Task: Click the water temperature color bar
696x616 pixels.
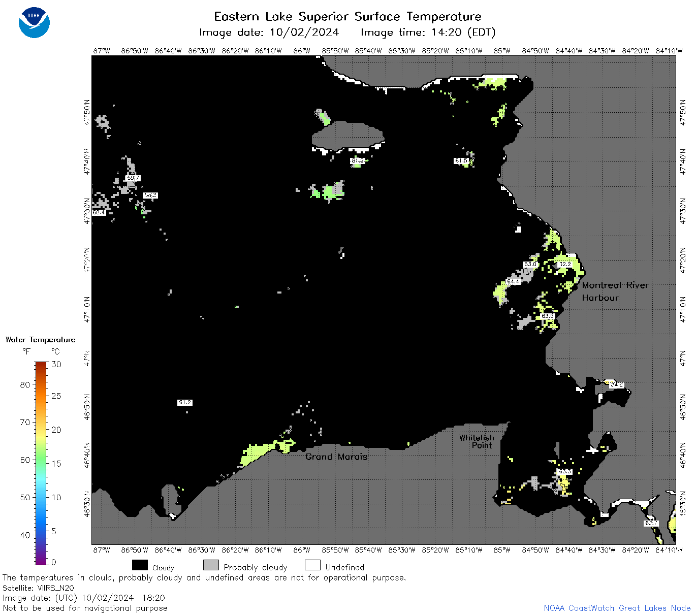Action: pos(41,463)
